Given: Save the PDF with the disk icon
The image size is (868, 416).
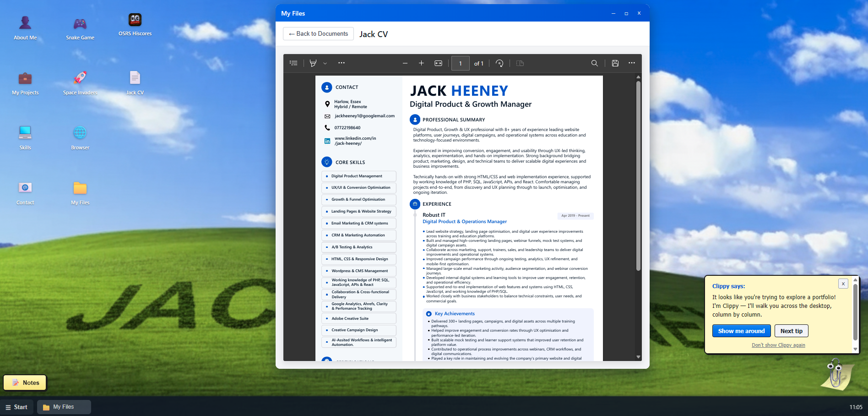Looking at the screenshot, I should pos(615,63).
